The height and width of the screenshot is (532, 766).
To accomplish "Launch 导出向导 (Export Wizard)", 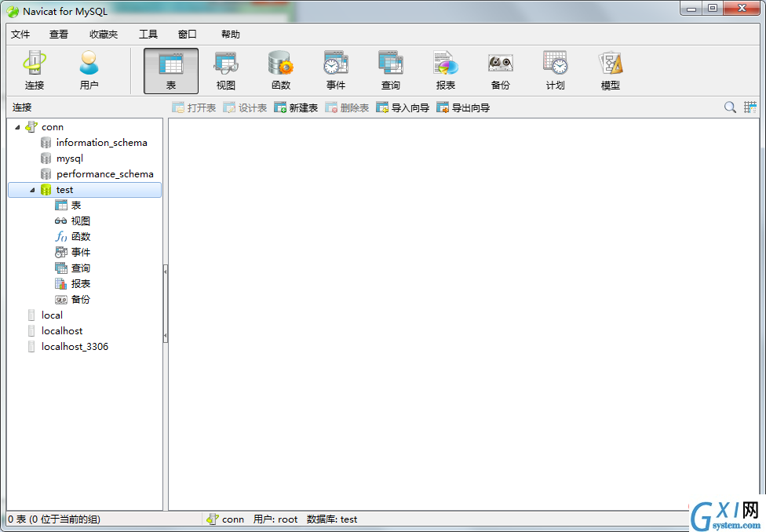I will point(463,107).
